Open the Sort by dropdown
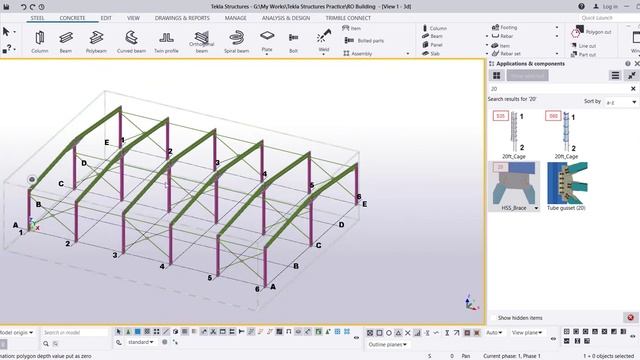Viewport: 640px width, 360px height. pos(621,102)
